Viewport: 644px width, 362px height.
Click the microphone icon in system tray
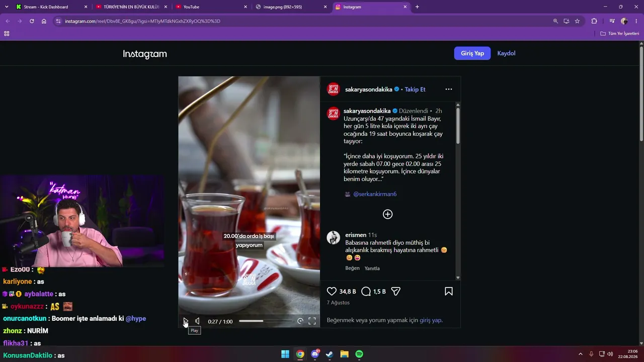tap(591, 354)
